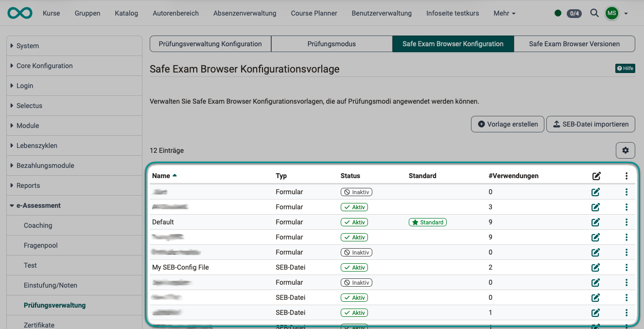644x329 pixels.
Task: Expand the Login sidebar section
Action: (x=74, y=86)
